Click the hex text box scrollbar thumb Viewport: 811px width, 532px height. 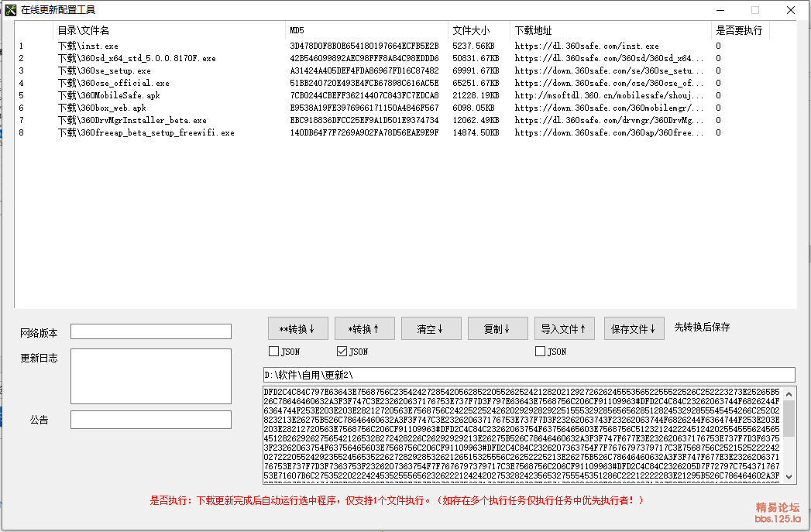coord(789,419)
